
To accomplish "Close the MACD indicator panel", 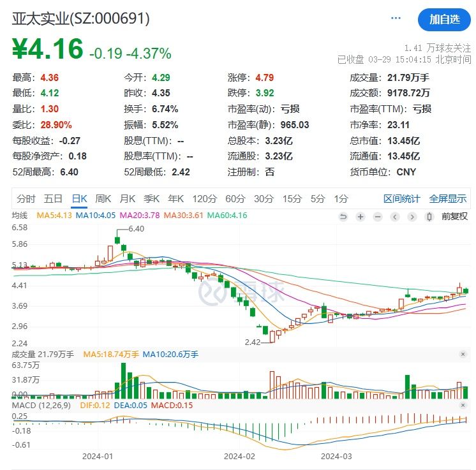I will (x=463, y=405).
